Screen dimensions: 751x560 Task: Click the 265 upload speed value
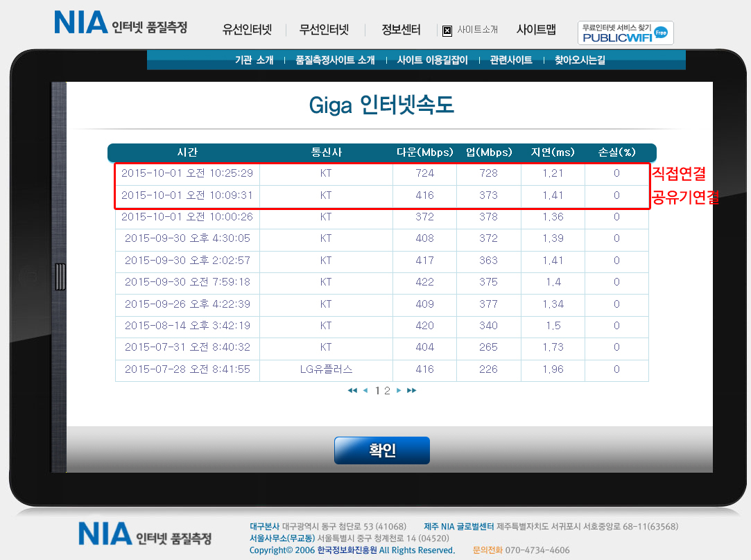point(489,347)
